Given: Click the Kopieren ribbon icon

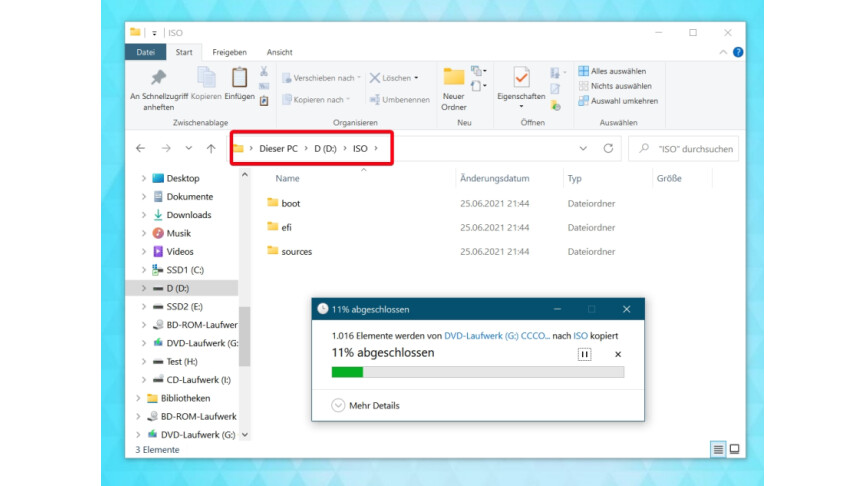Looking at the screenshot, I should [206, 84].
